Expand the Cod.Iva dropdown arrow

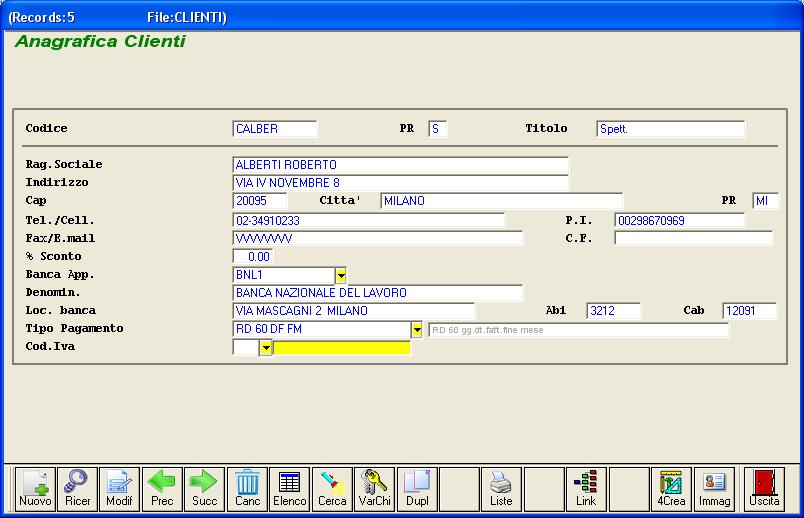(x=266, y=348)
